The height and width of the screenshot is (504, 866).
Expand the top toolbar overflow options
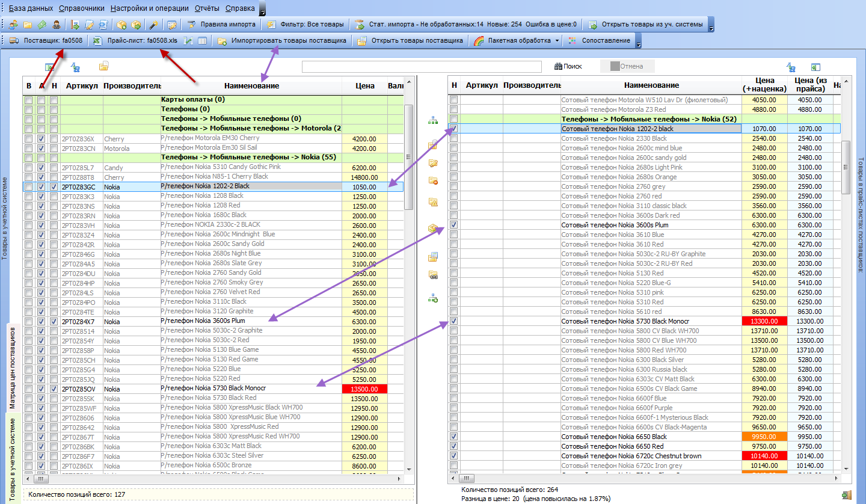coord(711,25)
